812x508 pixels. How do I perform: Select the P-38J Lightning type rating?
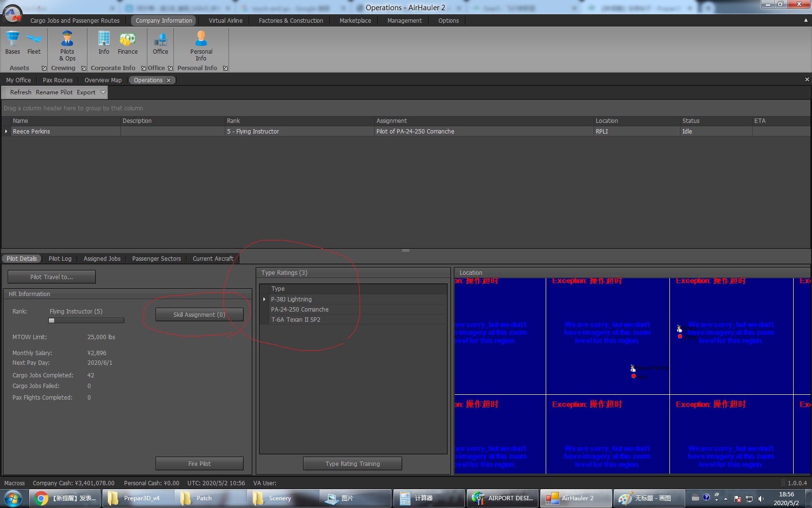358,299
